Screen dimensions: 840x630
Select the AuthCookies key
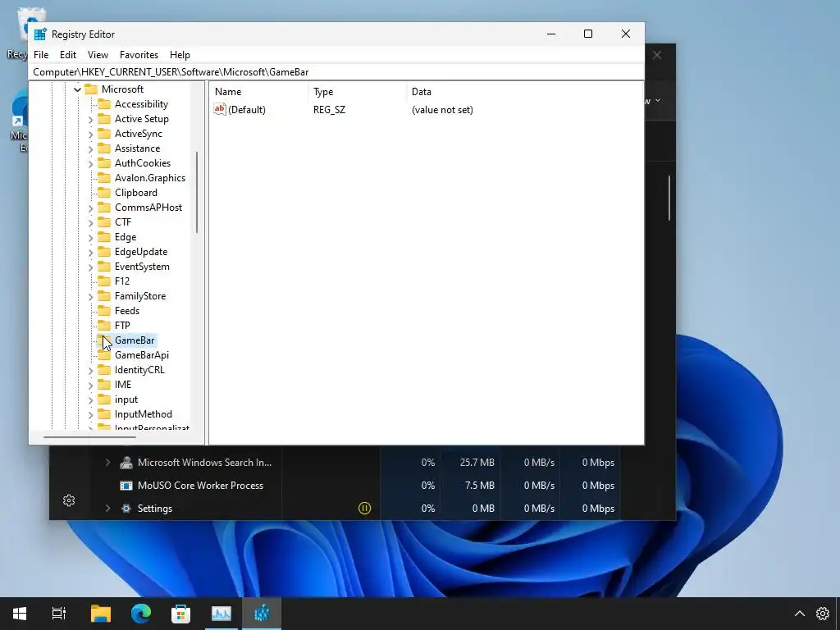coord(143,163)
